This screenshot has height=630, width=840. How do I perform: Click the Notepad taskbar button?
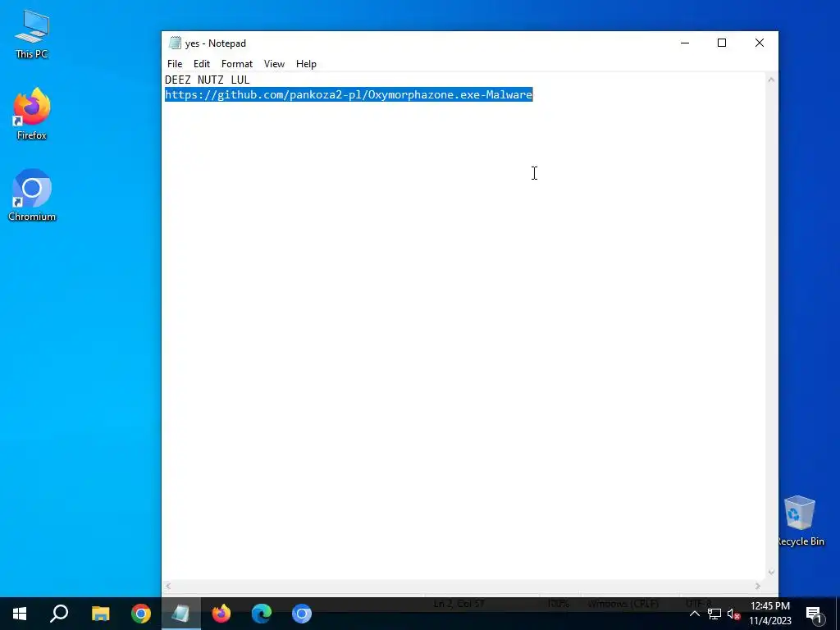(181, 614)
